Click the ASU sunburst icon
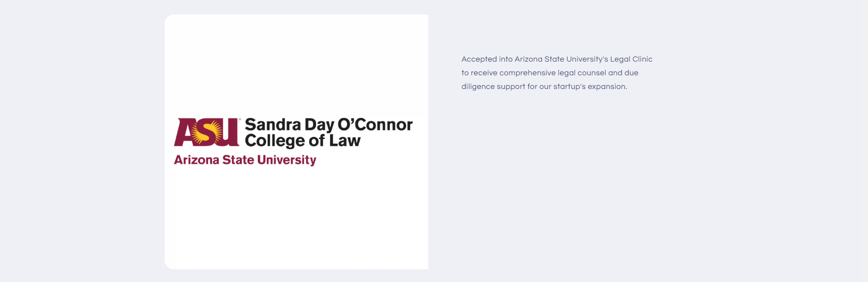 (200, 133)
